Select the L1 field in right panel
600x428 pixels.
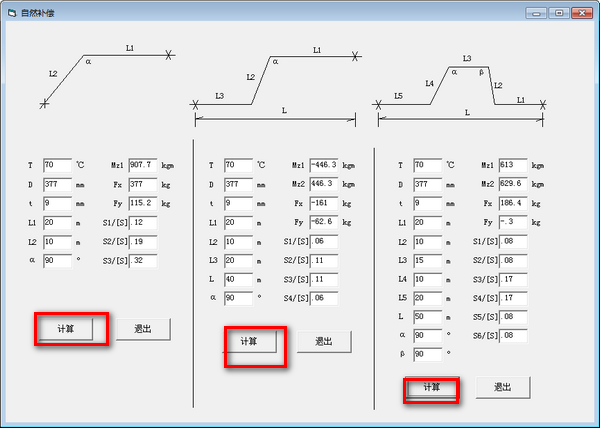pyautogui.click(x=428, y=223)
